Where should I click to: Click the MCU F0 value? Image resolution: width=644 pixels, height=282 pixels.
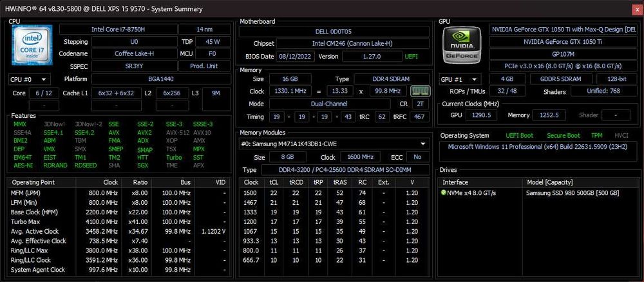coord(213,54)
